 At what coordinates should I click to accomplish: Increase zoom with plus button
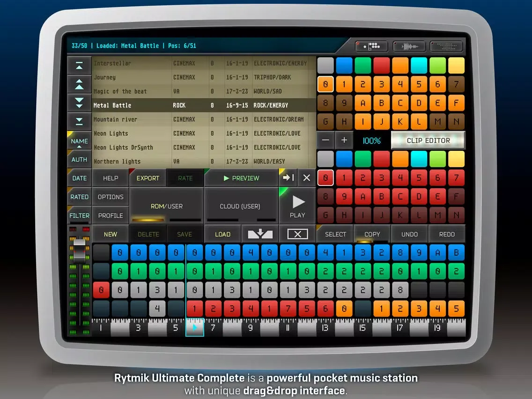click(344, 140)
